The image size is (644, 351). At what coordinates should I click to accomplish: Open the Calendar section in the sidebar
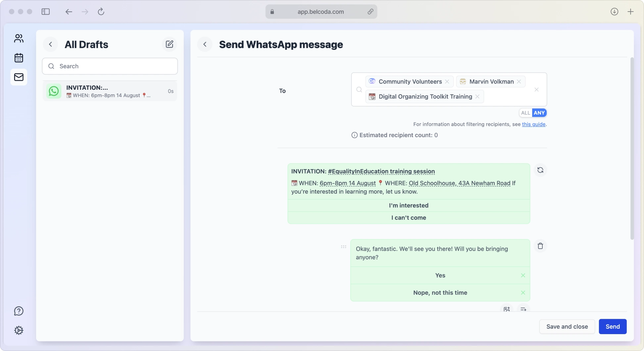point(19,58)
